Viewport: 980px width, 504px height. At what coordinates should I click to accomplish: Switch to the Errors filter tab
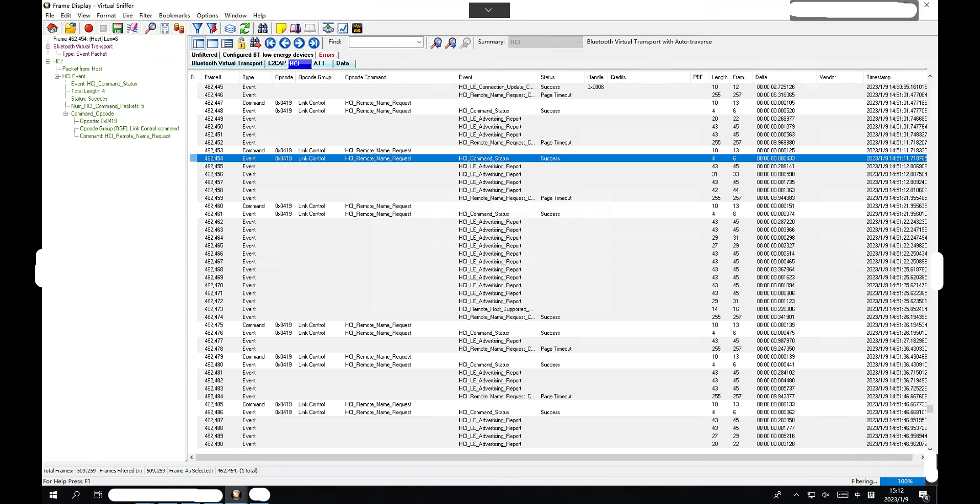pyautogui.click(x=327, y=55)
